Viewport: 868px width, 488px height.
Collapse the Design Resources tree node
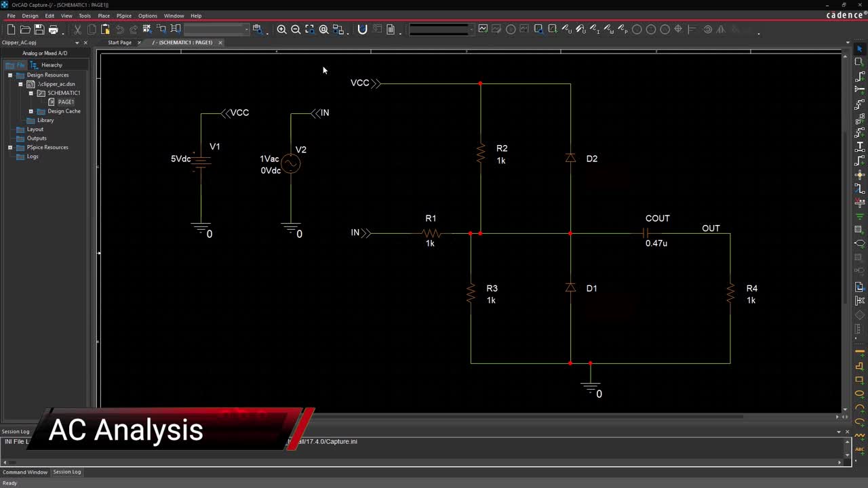click(x=10, y=75)
